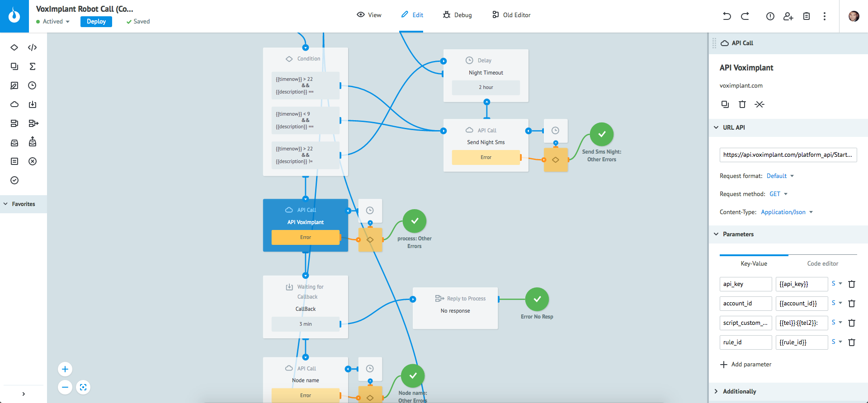Delete the api_key parameter row
Image resolution: width=868 pixels, height=403 pixels.
point(852,284)
